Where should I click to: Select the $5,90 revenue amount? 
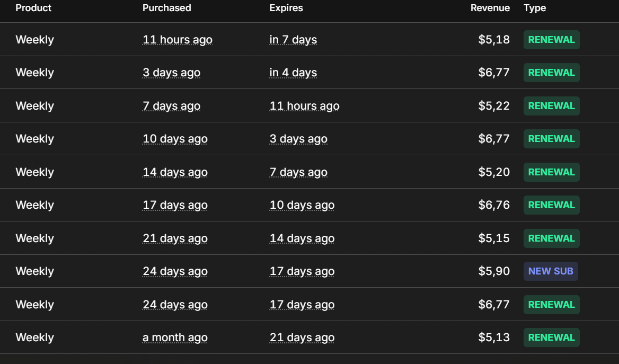click(494, 271)
